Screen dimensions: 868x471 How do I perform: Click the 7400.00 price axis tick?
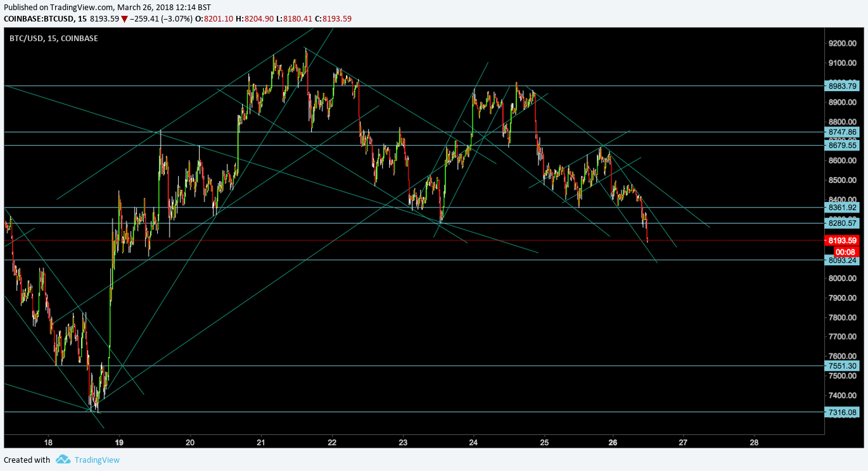click(843, 396)
